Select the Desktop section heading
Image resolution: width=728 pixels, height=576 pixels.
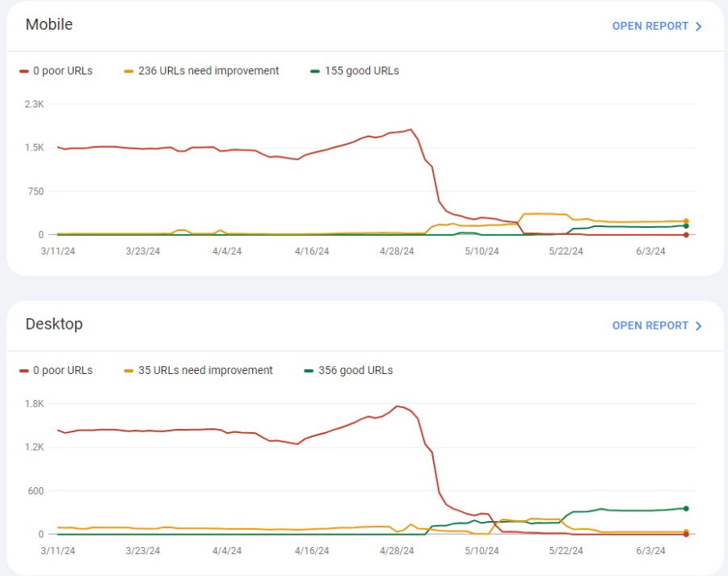(54, 324)
